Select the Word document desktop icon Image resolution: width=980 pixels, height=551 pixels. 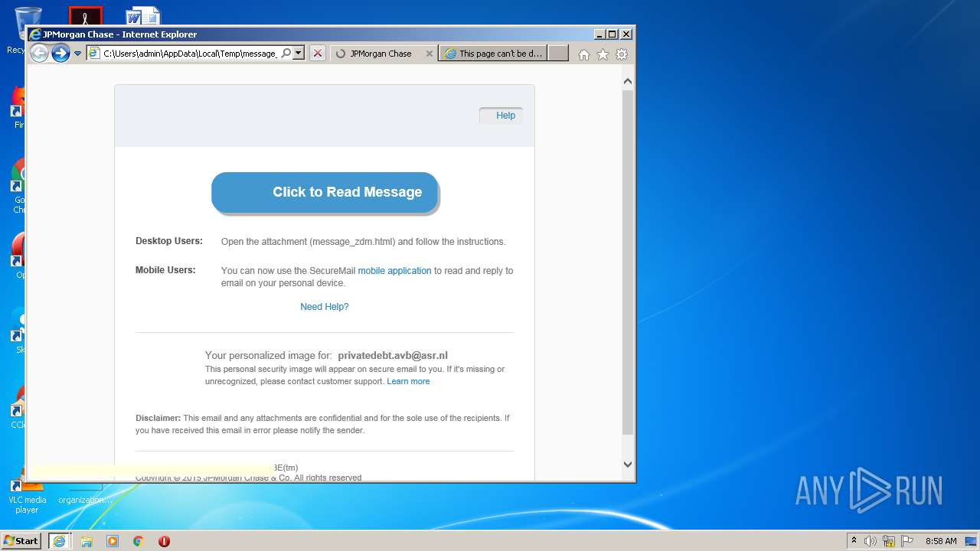[143, 15]
